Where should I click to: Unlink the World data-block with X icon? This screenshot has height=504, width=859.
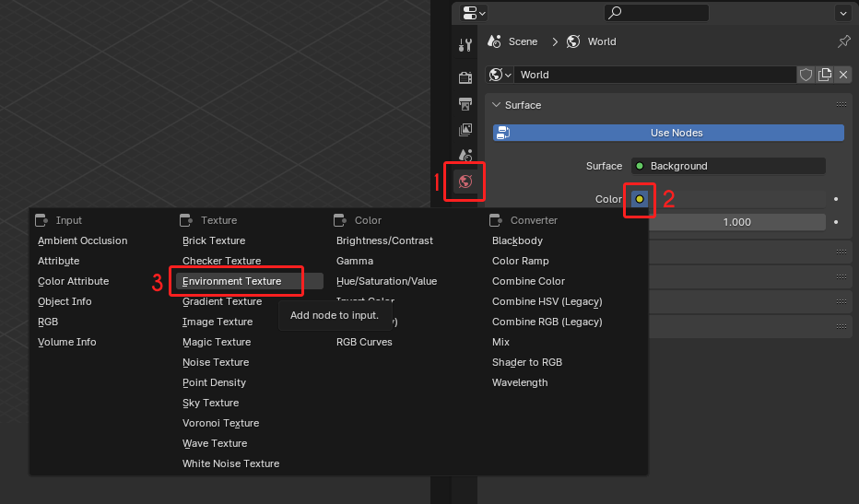[841, 75]
